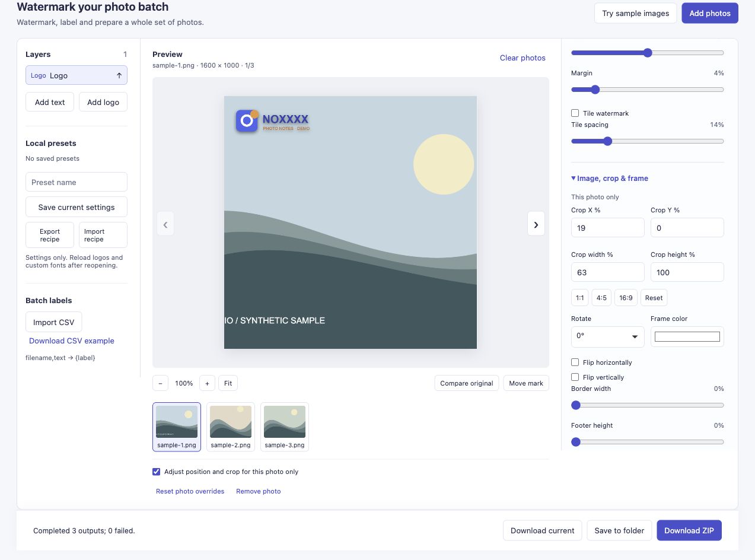Image resolution: width=755 pixels, height=560 pixels.
Task: Enable the Tile watermark checkbox
Action: tap(575, 113)
